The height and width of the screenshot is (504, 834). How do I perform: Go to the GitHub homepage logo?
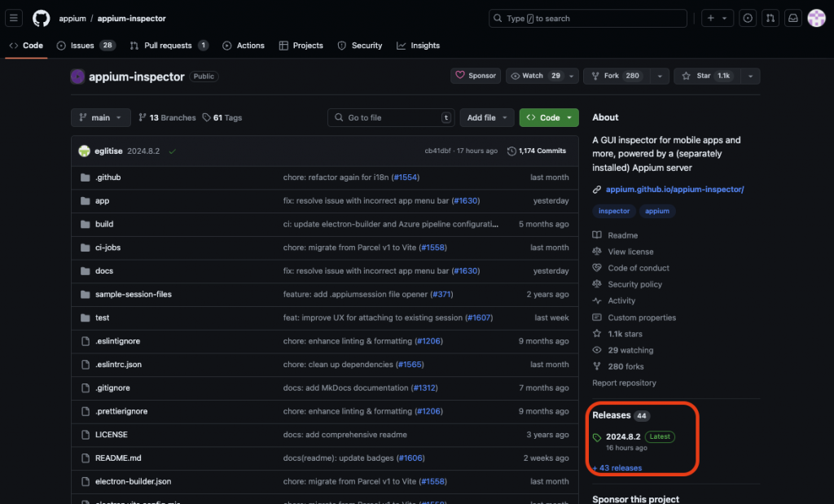(x=41, y=18)
